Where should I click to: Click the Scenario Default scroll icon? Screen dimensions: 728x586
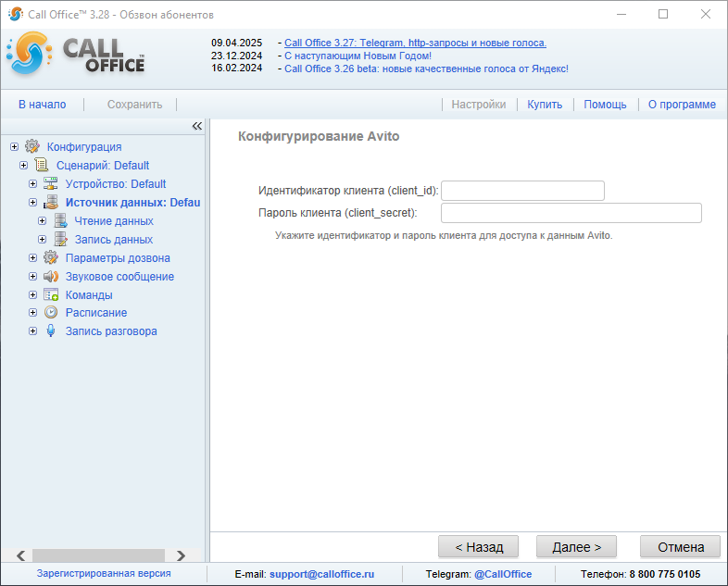click(42, 165)
